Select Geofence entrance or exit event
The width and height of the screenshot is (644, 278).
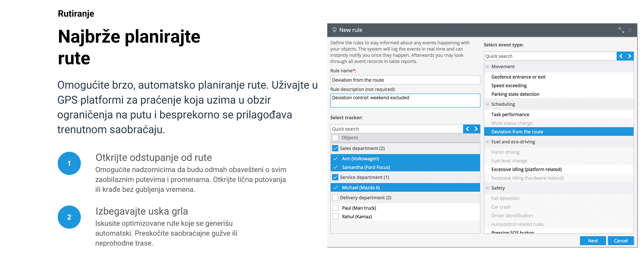click(518, 77)
